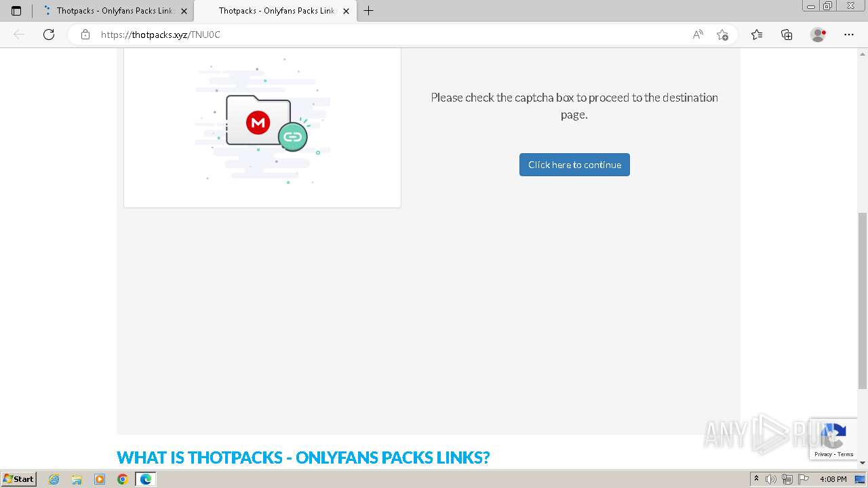Launch Internet Explorer from taskbar
Image resolution: width=868 pixels, height=488 pixels.
tap(54, 479)
